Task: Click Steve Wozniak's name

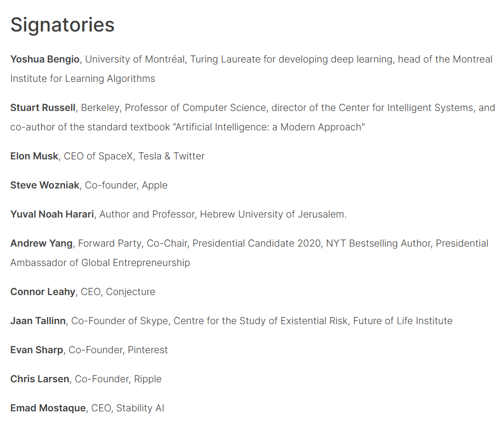Action: pos(45,185)
